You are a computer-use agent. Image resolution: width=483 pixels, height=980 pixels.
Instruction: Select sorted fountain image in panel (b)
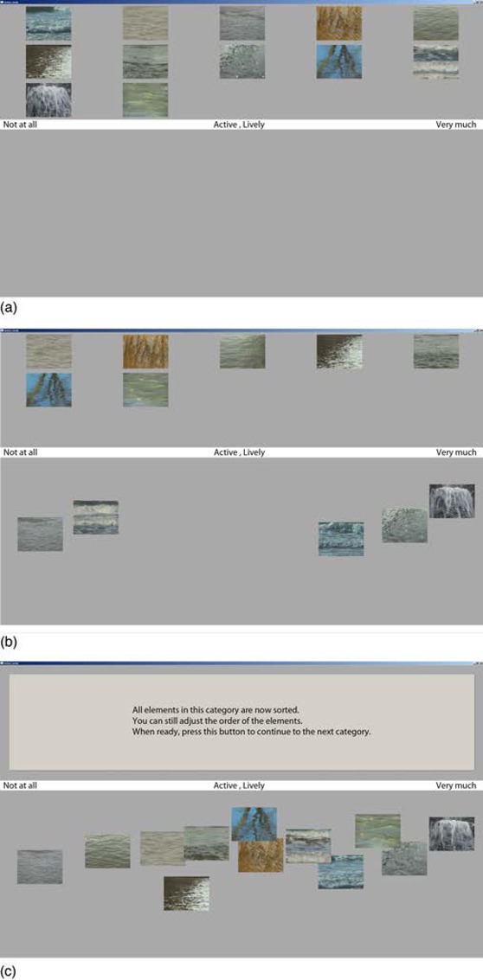pyautogui.click(x=452, y=501)
